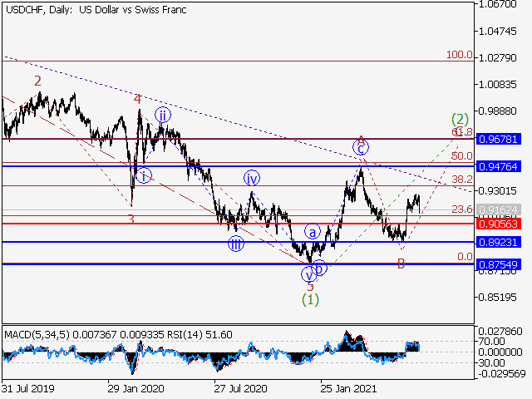Select the Fibonacci 0.0 level label

coord(465,257)
